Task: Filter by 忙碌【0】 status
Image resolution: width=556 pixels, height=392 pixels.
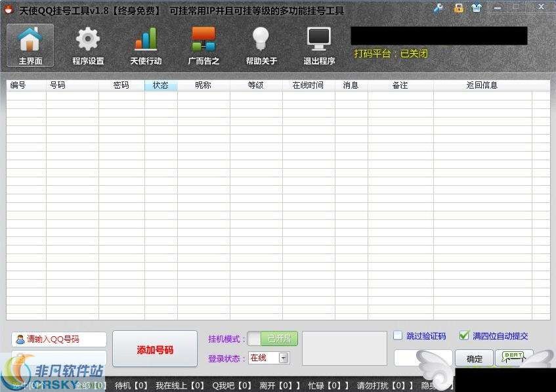Action: pos(328,385)
